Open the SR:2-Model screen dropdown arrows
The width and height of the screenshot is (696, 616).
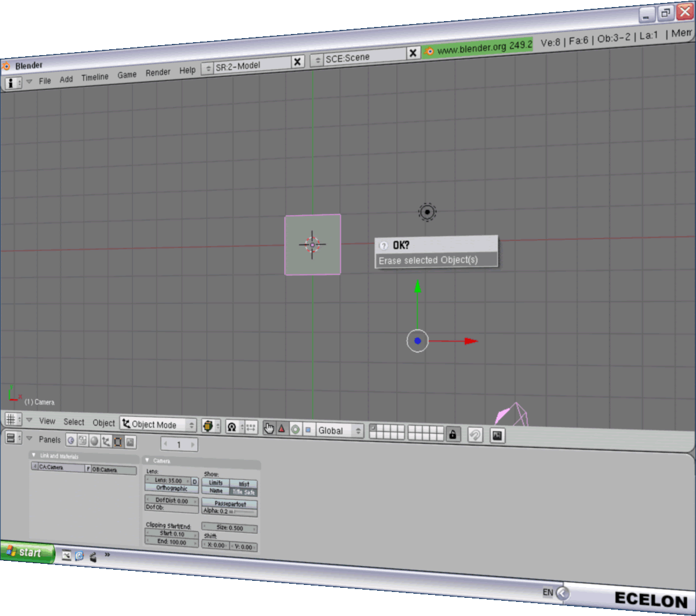tap(208, 69)
